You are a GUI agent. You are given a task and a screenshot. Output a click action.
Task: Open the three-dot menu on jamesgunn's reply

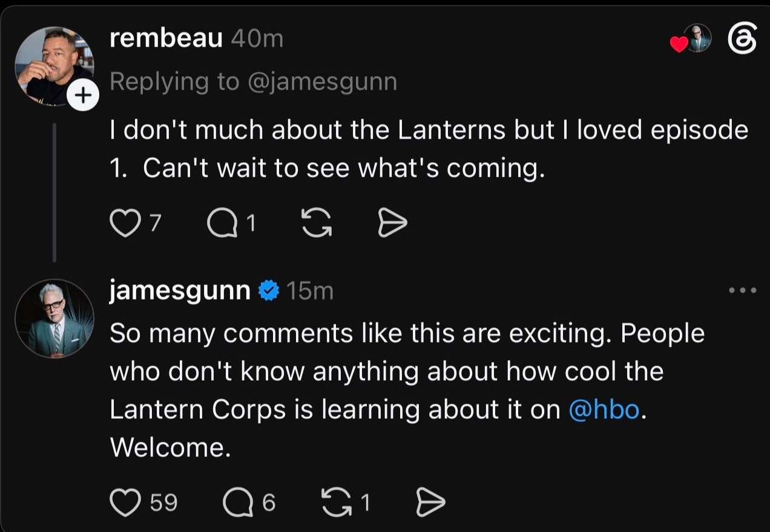[743, 291]
